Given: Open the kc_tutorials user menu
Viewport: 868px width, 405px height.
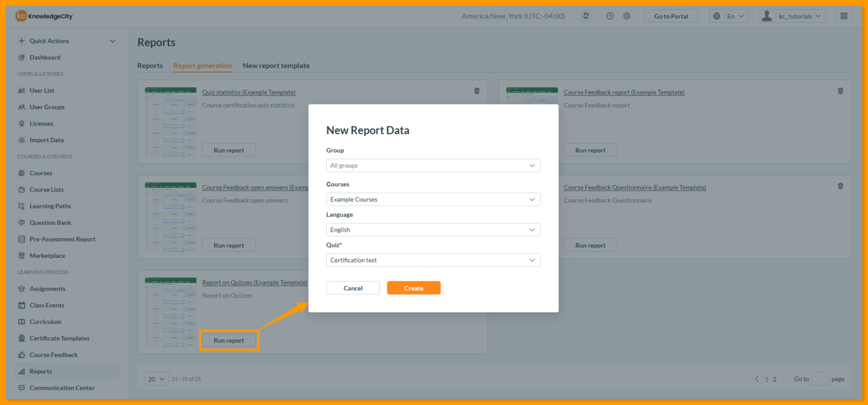Looking at the screenshot, I should pos(792,16).
